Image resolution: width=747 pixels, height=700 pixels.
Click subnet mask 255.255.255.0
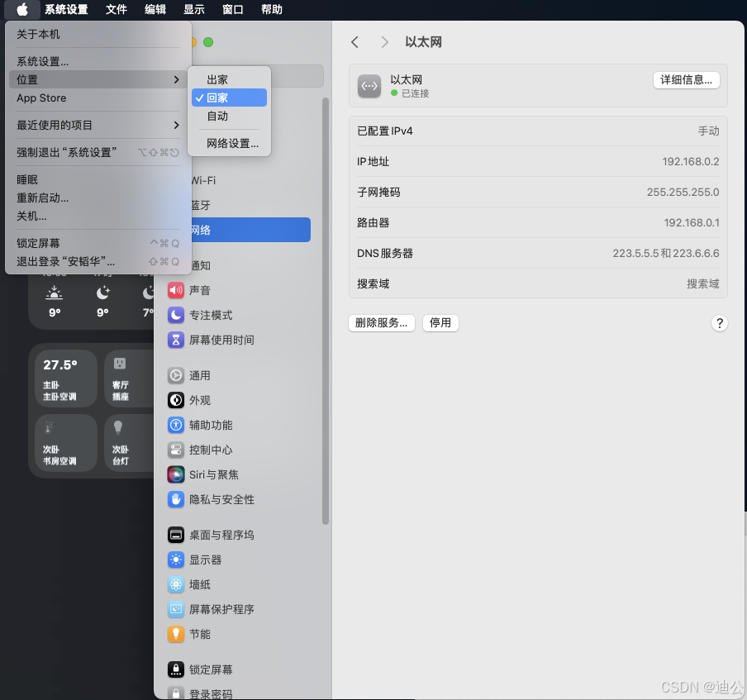click(x=683, y=192)
